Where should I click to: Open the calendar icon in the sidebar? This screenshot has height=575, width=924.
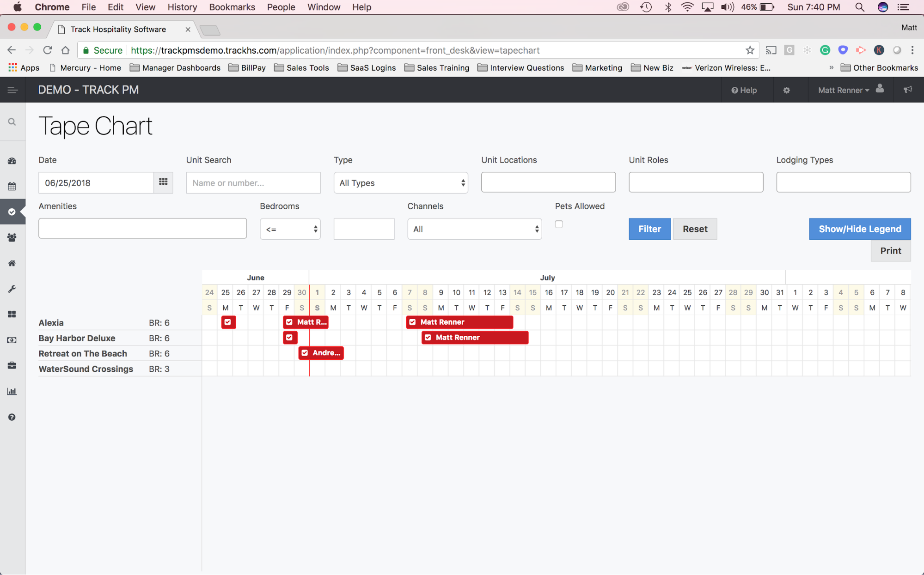12,186
